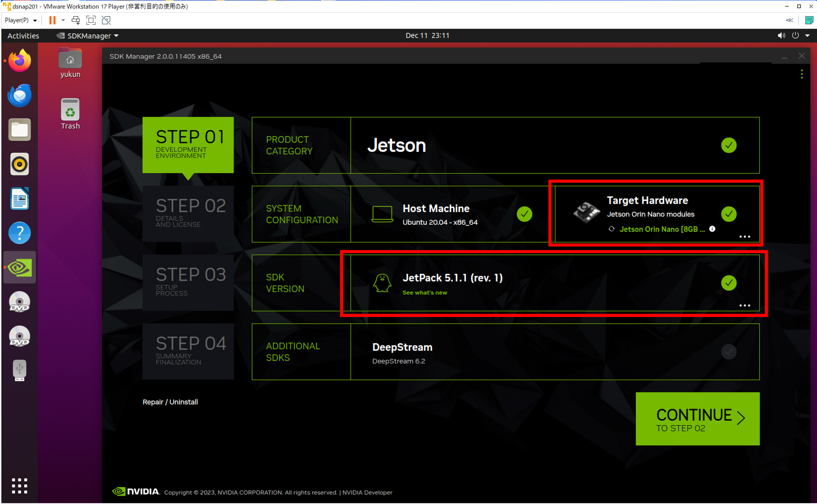
Task: Open the Trash desktop icon
Action: pyautogui.click(x=70, y=114)
